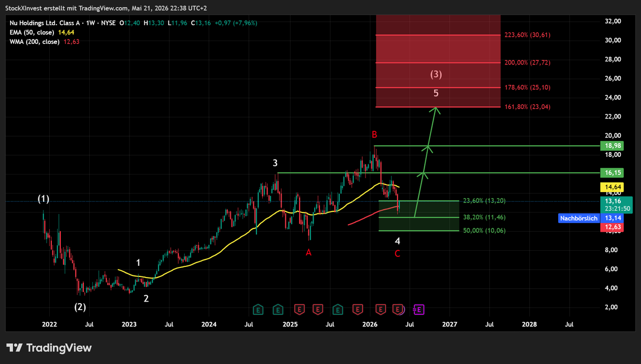Click the 2028 time axis label
641x364 pixels.
pos(529,324)
